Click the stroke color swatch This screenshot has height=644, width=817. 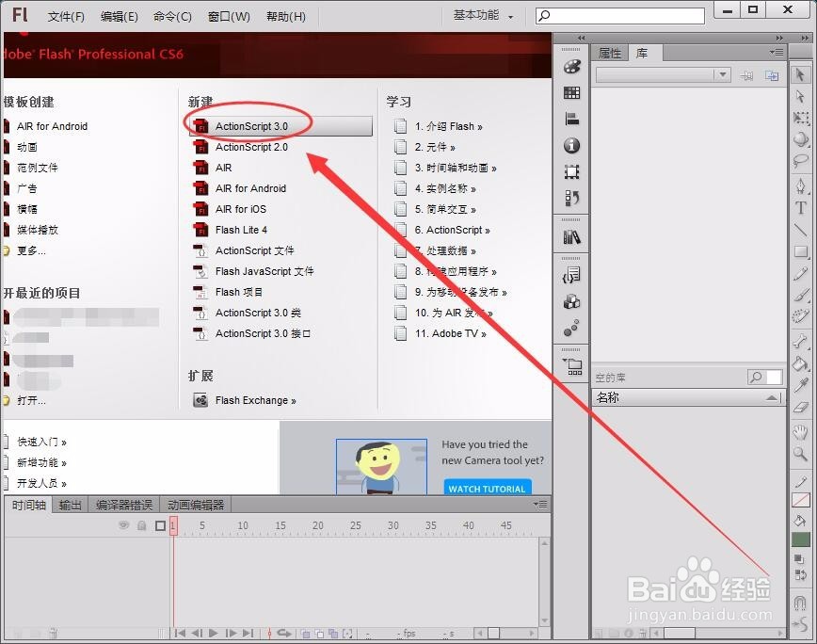[x=800, y=500]
